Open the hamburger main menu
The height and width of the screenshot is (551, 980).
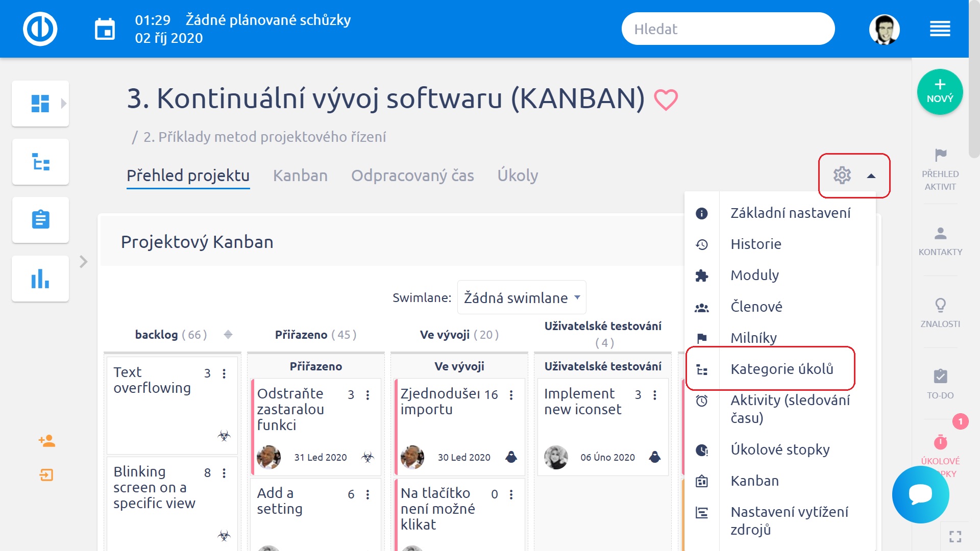point(940,29)
